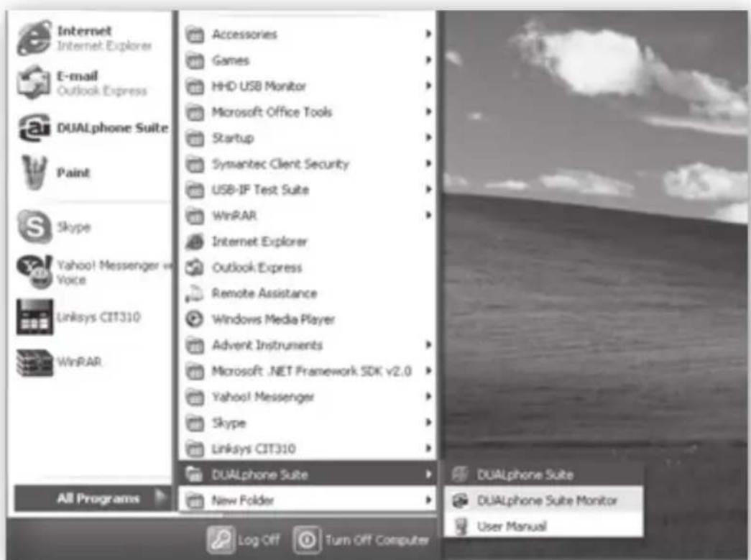Open WinRAR books icon in left column
The width and height of the screenshot is (751, 560).
pos(34,362)
